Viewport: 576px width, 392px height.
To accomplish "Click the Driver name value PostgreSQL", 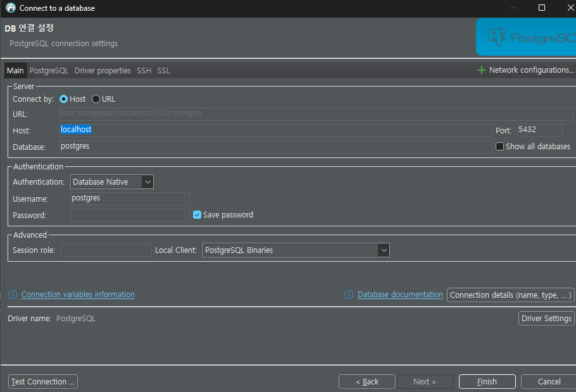I will point(76,319).
